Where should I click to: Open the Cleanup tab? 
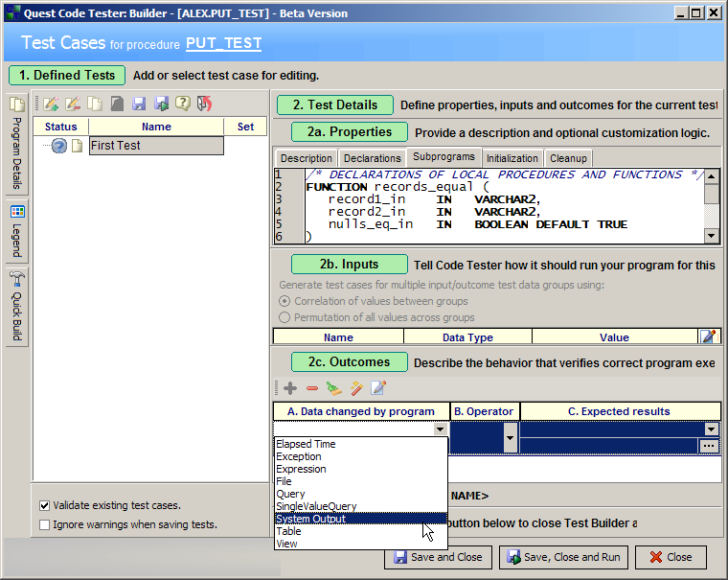[x=568, y=158]
